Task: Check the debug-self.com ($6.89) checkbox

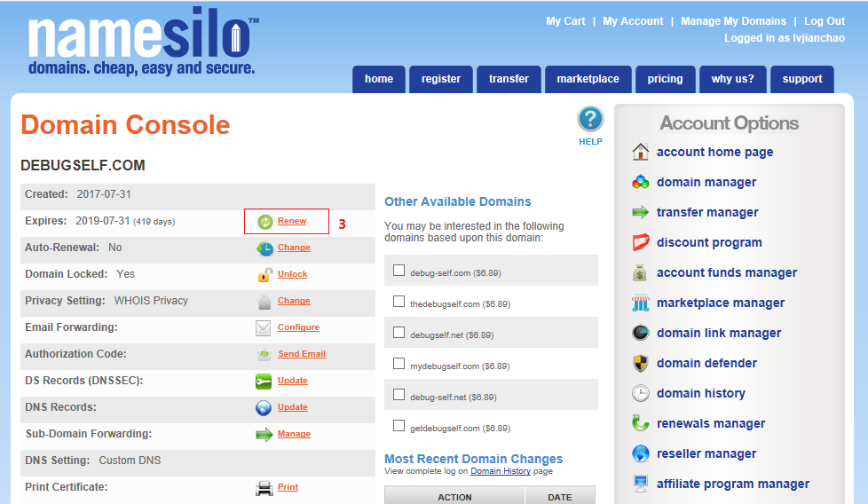Action: (x=398, y=271)
